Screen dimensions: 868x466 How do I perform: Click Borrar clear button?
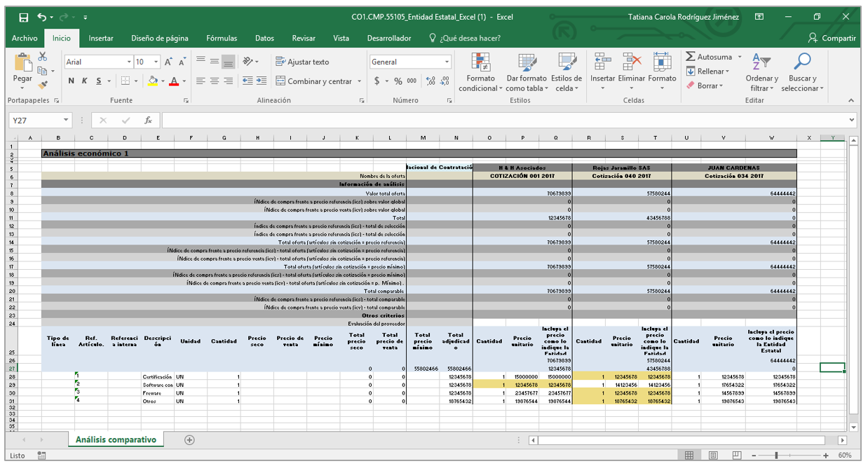click(x=703, y=85)
